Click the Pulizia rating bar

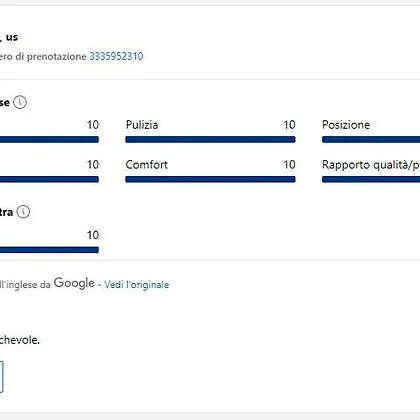210,139
